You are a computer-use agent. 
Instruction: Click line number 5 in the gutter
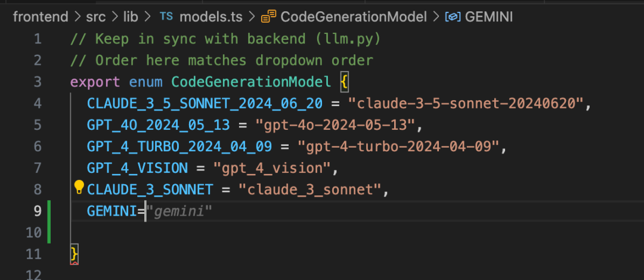[x=38, y=125]
